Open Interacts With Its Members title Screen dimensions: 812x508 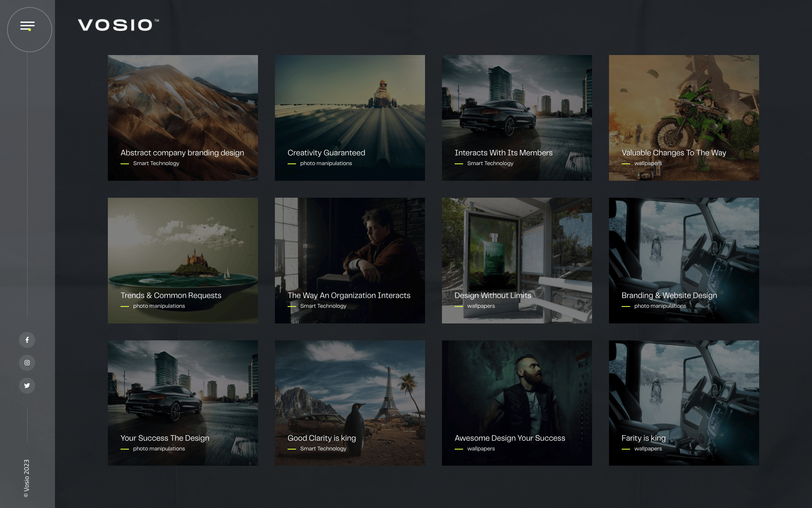click(x=503, y=153)
